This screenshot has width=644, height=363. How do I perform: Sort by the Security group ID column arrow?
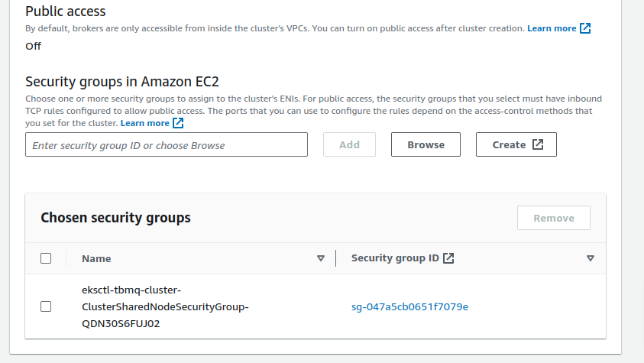590,258
